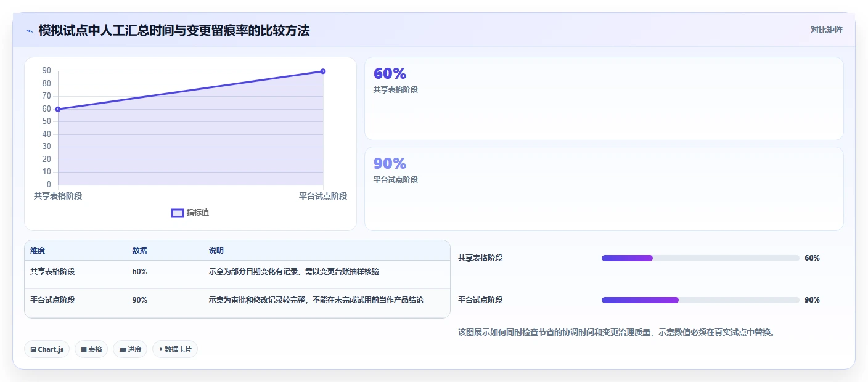Click the 共享表格阶段 60% progress bar
Screen dimensions: 868x382
pos(700,258)
